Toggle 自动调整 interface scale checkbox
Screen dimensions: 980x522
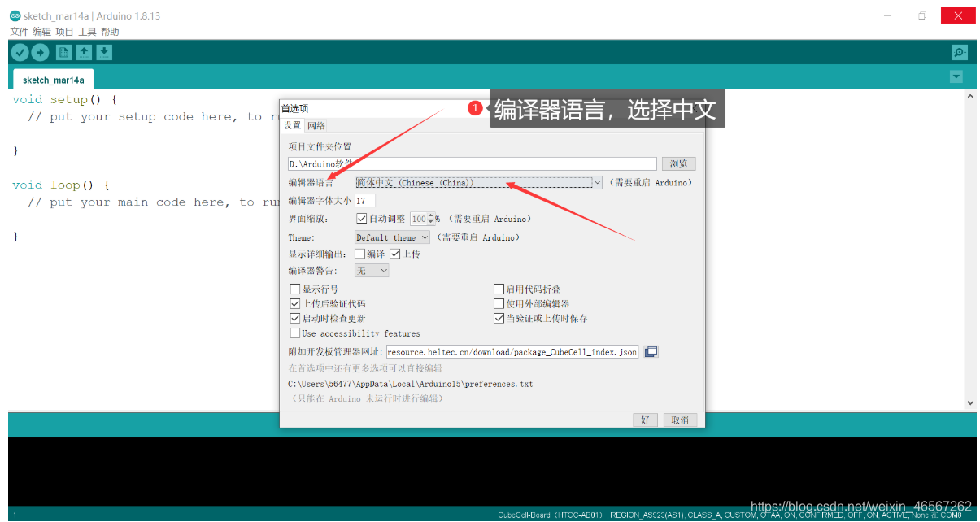click(362, 219)
